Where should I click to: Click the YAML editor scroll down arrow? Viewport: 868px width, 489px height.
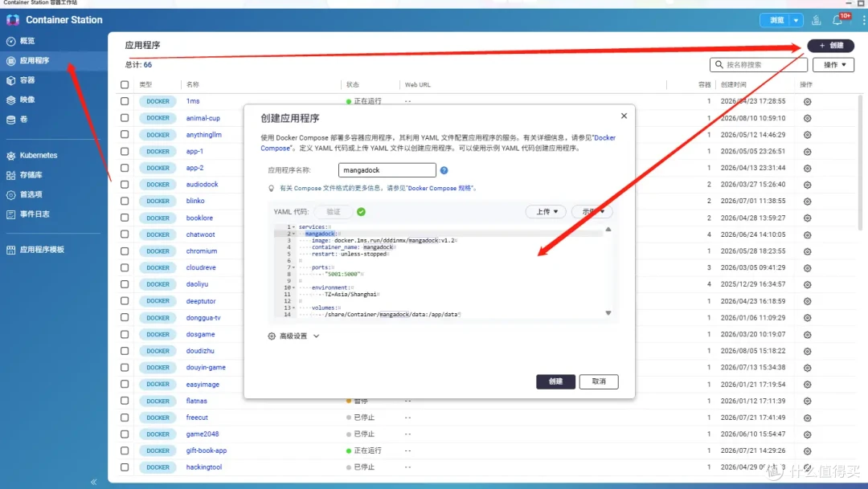(608, 313)
